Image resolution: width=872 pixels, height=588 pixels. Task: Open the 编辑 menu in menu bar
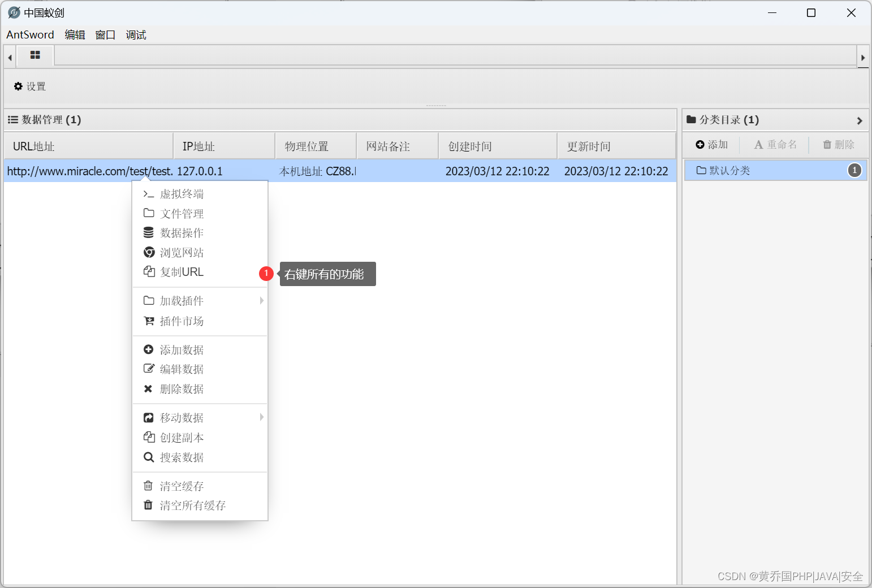[x=75, y=34]
